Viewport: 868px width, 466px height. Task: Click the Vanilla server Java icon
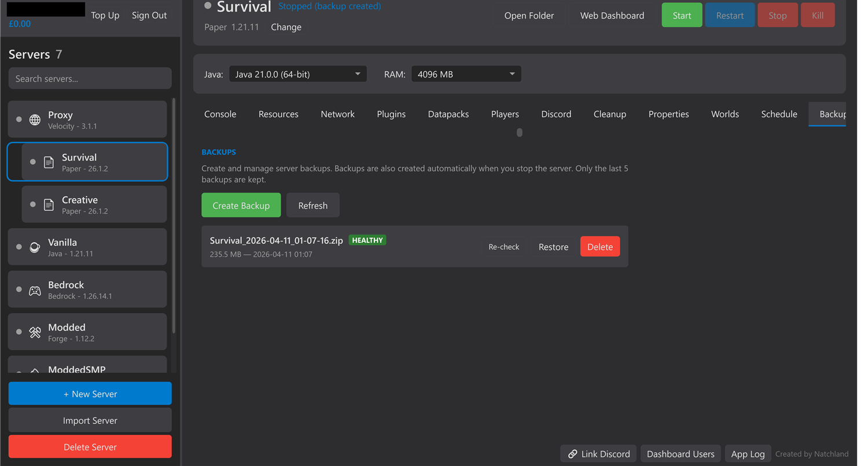[x=34, y=246]
